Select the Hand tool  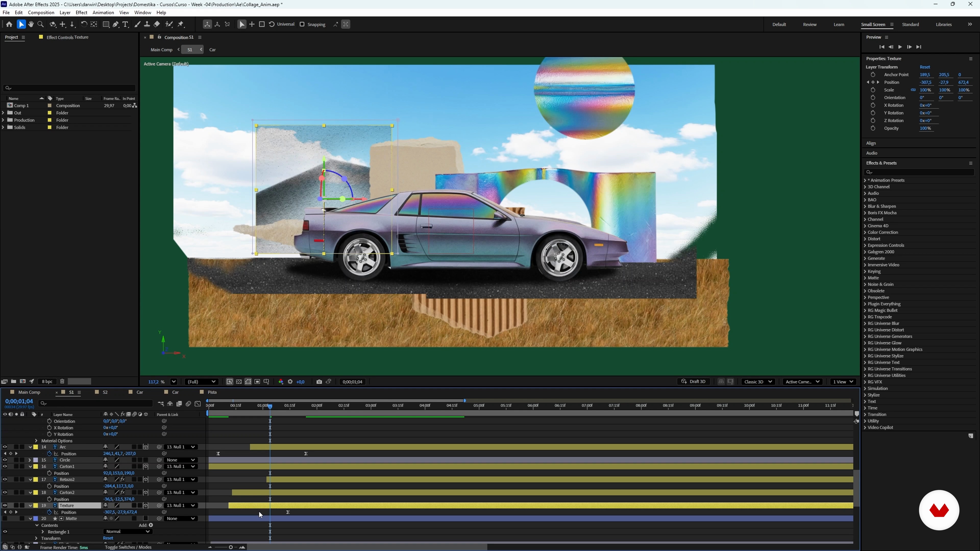click(31, 24)
